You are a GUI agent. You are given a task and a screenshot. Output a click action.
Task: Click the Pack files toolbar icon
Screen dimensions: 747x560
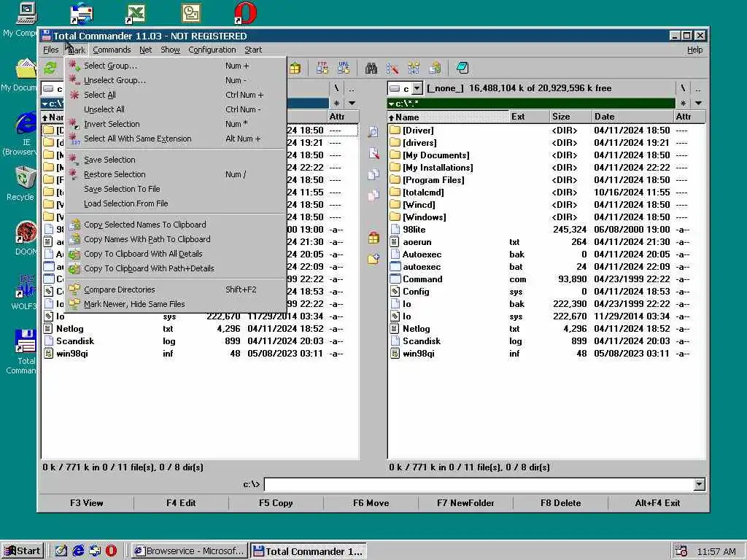click(295, 68)
